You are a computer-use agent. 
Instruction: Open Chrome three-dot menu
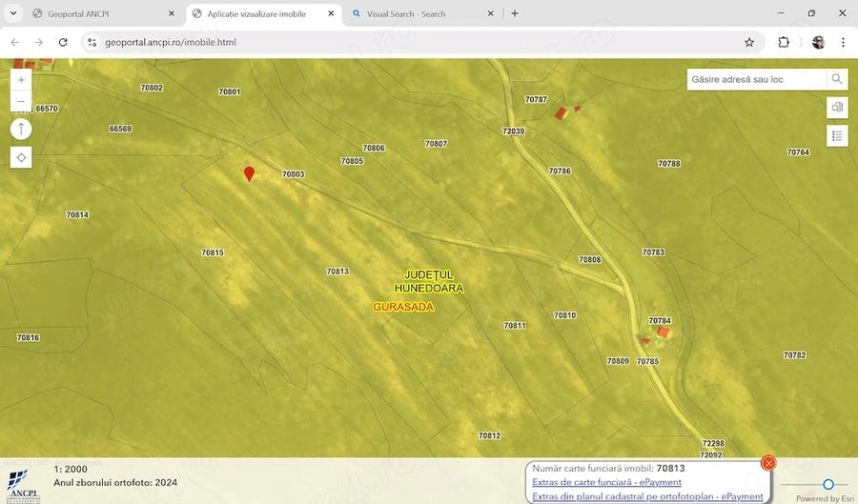coord(843,42)
